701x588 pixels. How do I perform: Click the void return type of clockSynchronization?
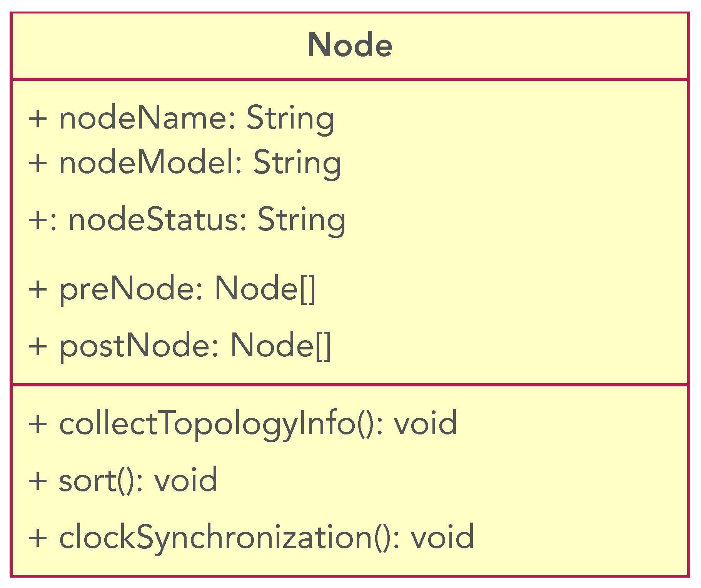pyautogui.click(x=442, y=537)
